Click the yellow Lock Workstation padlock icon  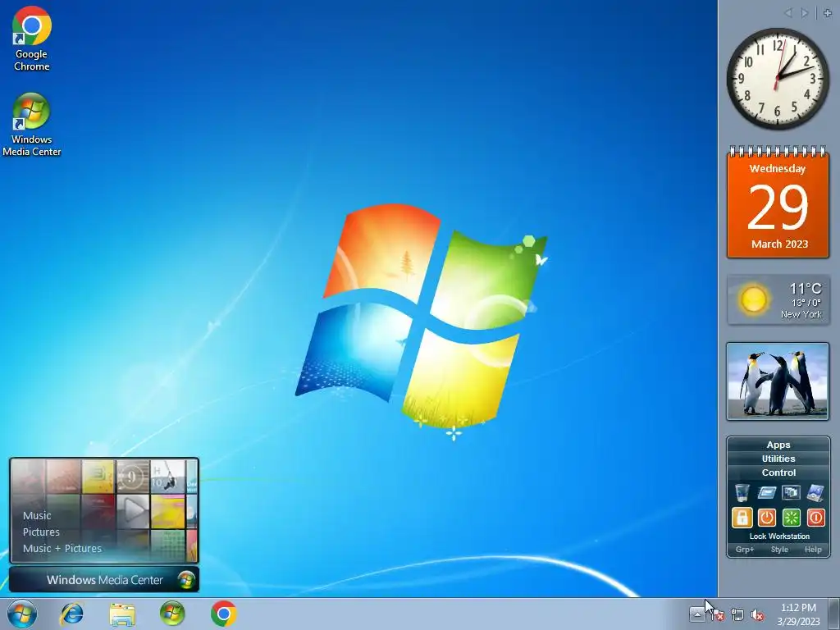(x=742, y=518)
